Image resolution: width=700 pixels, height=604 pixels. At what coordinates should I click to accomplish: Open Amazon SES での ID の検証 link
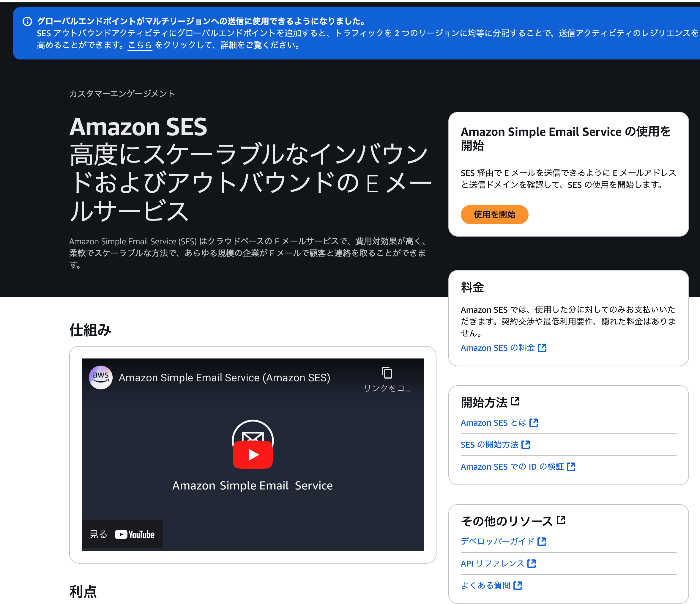point(512,466)
